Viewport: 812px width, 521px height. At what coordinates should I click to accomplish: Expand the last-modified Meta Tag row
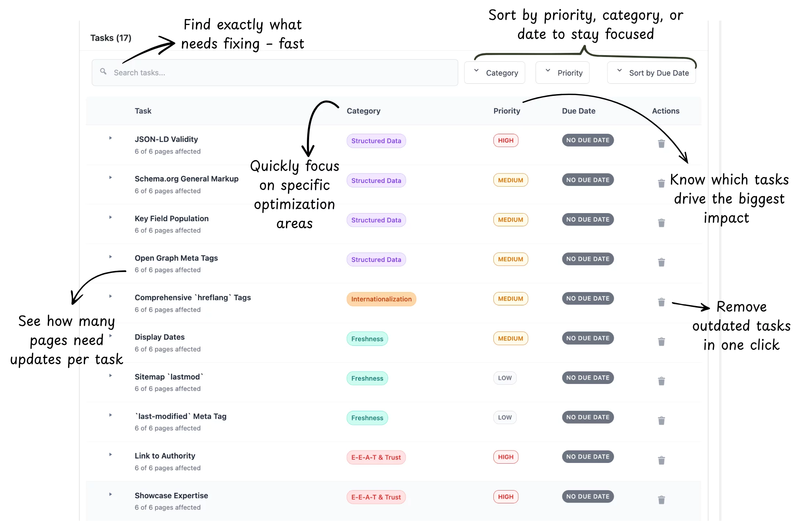(x=110, y=415)
